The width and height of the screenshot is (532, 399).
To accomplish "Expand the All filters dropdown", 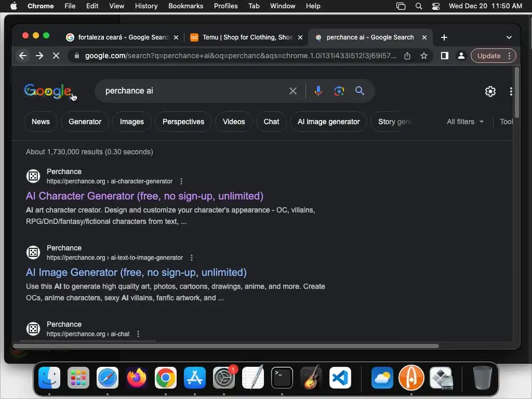I will [x=465, y=122].
